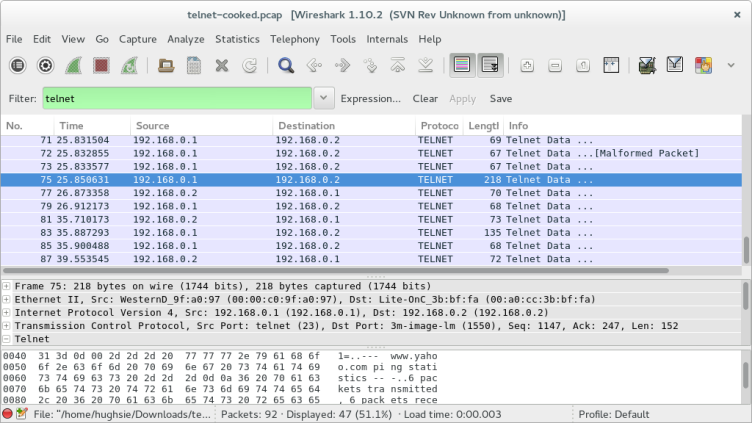Go back in packet history arrow
Viewport: 752px width, 423px height.
tap(314, 65)
